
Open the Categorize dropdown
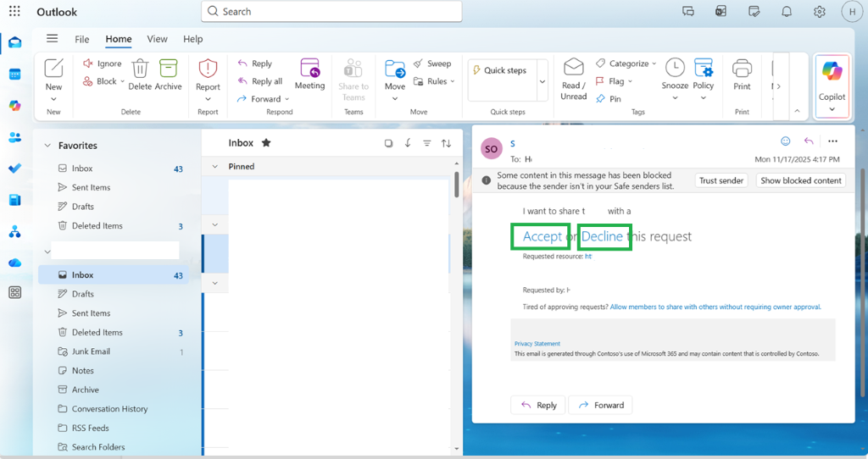[654, 64]
